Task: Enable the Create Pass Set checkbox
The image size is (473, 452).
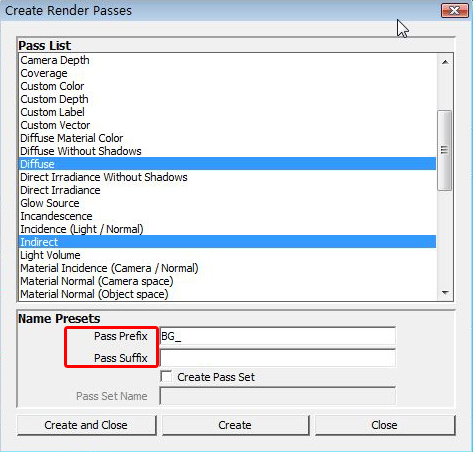Action: 166,377
